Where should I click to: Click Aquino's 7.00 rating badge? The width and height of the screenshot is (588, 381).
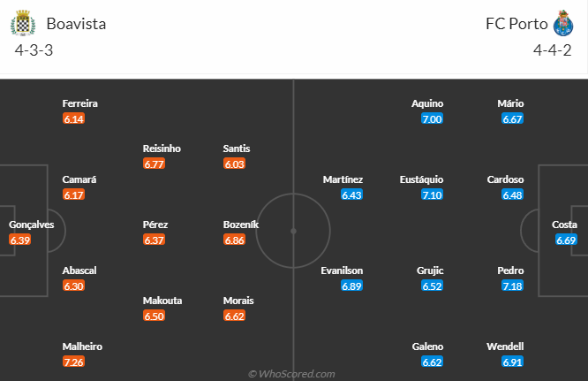click(432, 119)
